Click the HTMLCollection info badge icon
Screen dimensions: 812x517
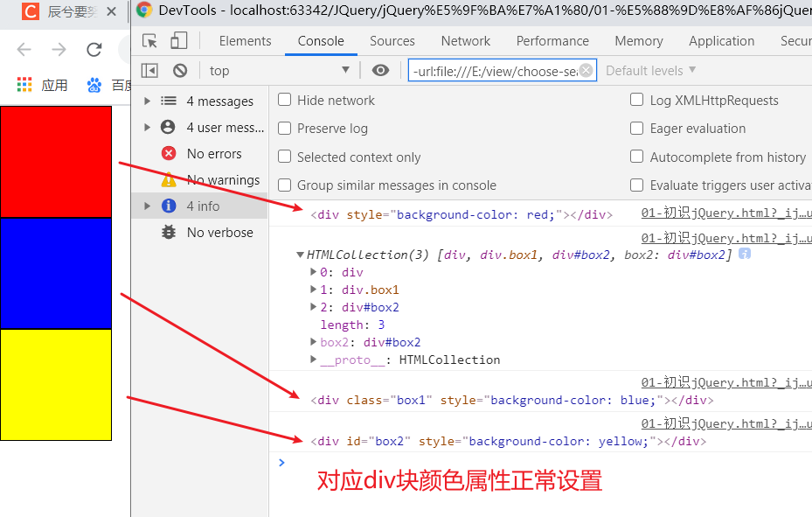[x=744, y=254]
